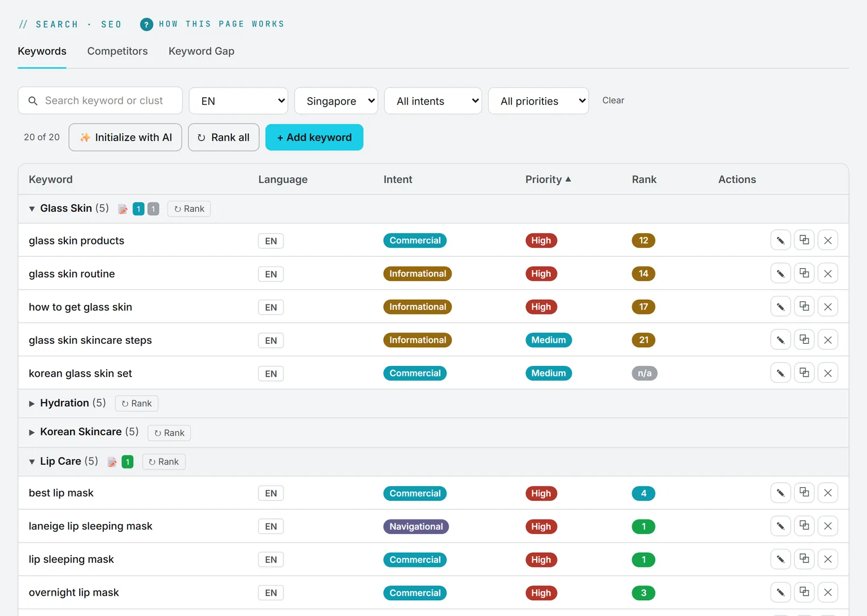Click Medium priority on glass skin skincare steps
Viewport: 867px width, 616px height.
point(549,340)
